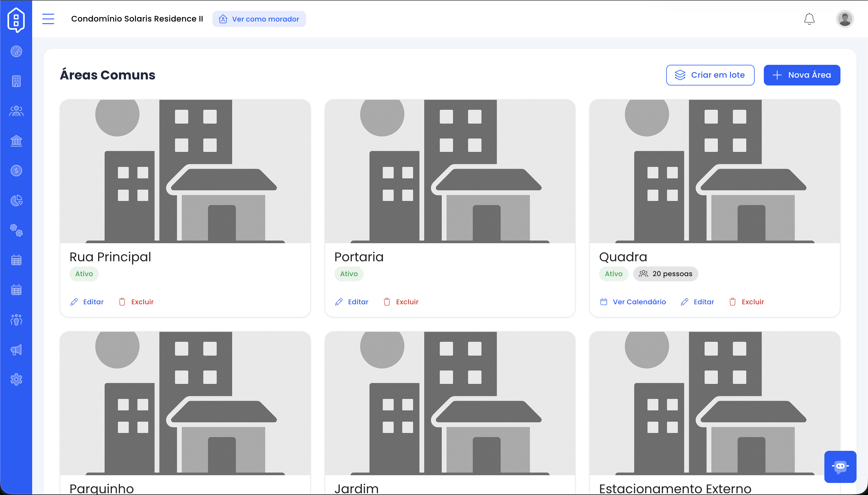Image resolution: width=868 pixels, height=495 pixels.
Task: Edit the Quadra area
Action: 697,302
